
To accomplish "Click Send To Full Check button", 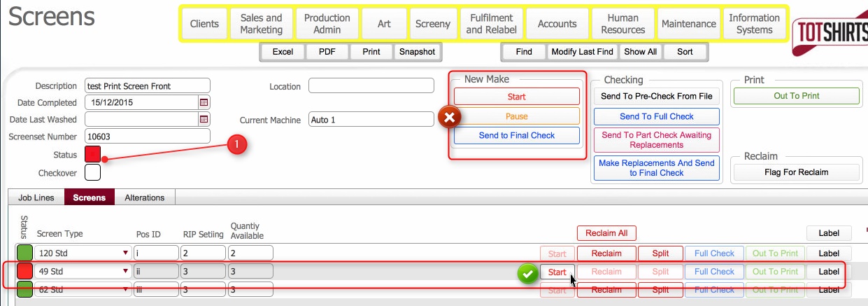I will pyautogui.click(x=656, y=116).
